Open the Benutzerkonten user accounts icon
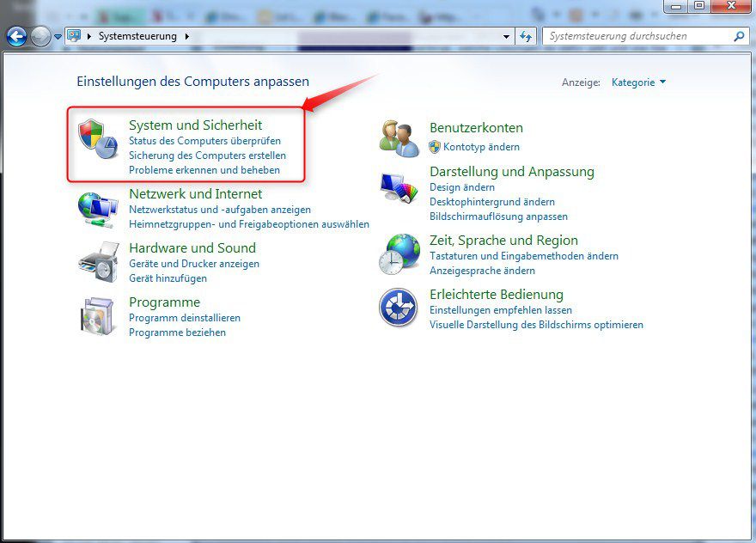 [398, 137]
